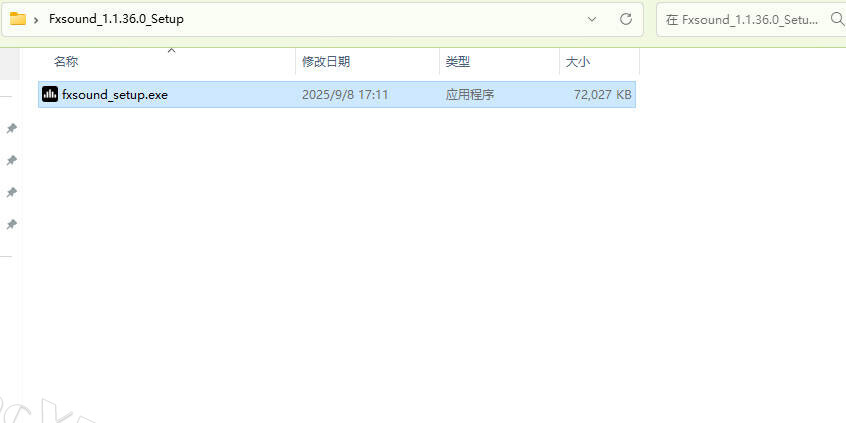Click the fxsound_setup.exe application icon
Screen dimensions: 846x423
point(50,95)
